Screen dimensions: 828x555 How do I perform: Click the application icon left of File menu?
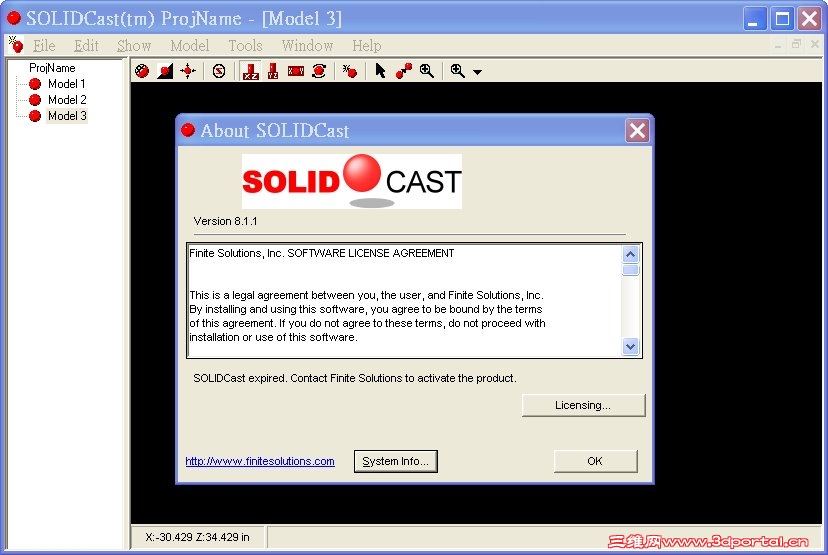pyautogui.click(x=16, y=45)
